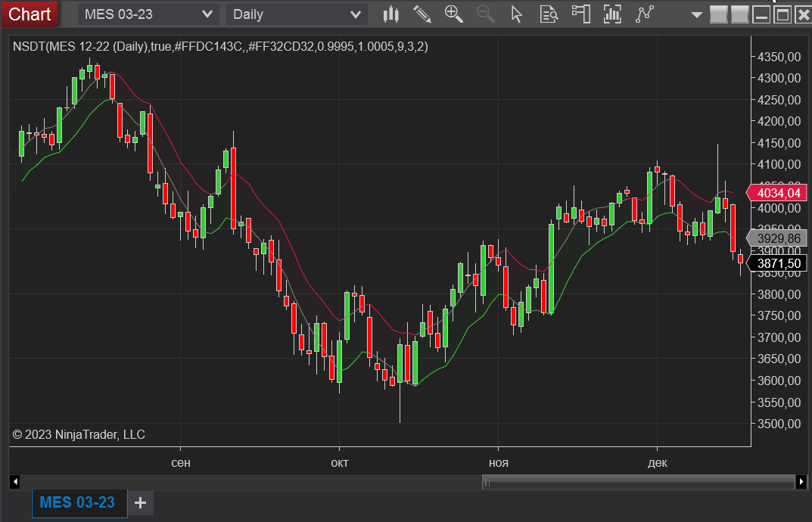Open the Drawing Tools icon

pos(422,14)
